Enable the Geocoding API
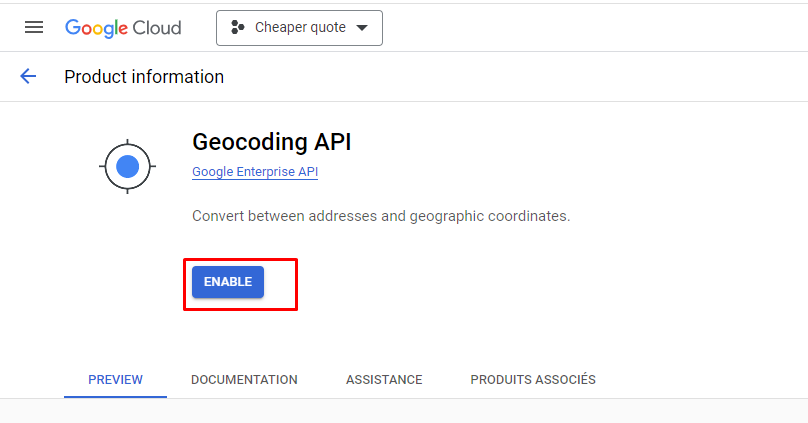808x423 pixels. 228,282
